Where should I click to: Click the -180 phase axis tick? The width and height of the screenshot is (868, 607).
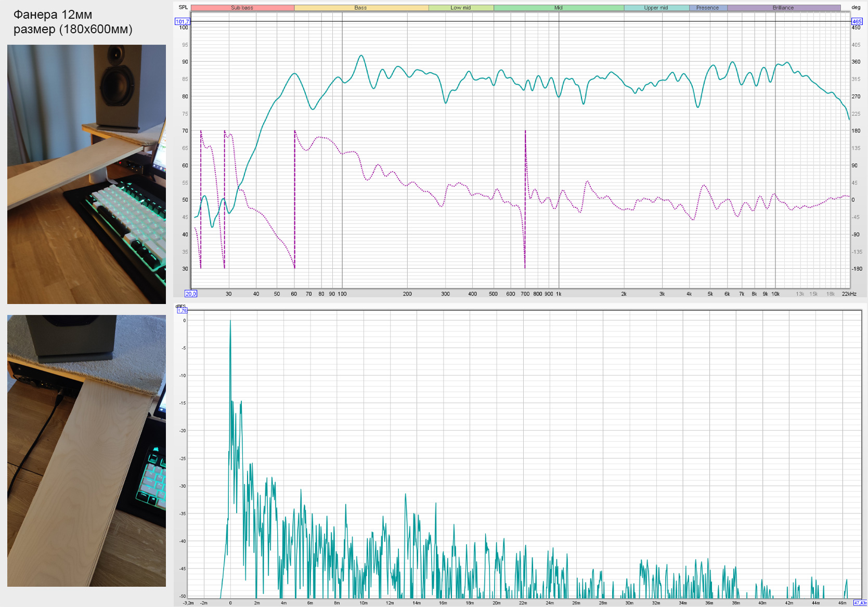[857, 269]
